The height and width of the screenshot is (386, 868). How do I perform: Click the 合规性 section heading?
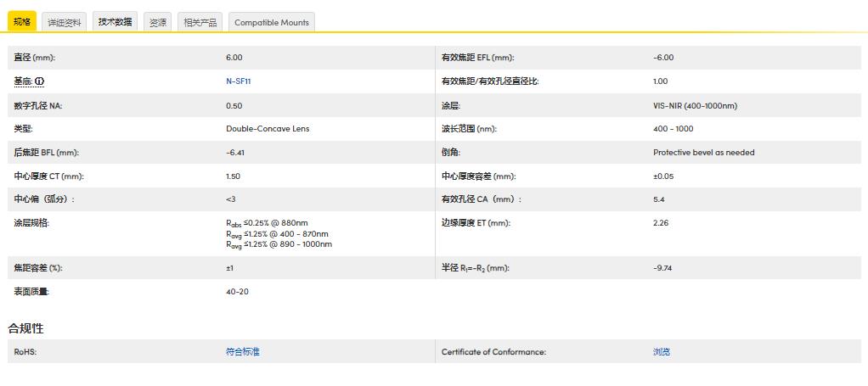pyautogui.click(x=25, y=328)
